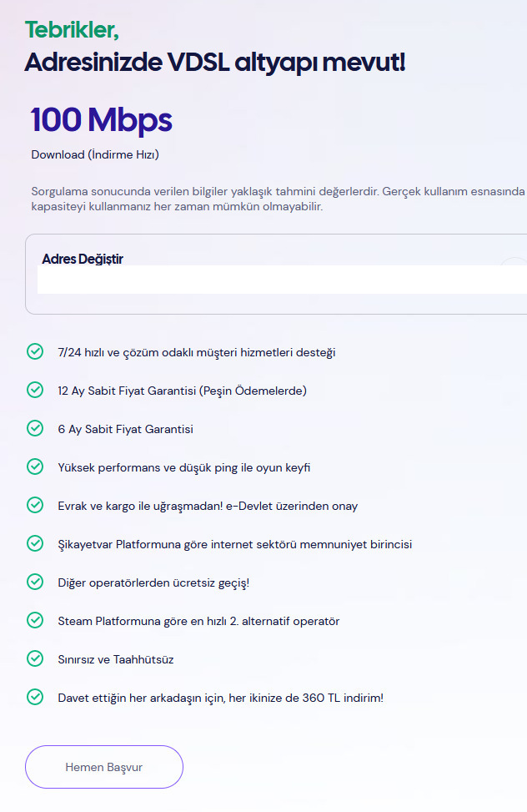This screenshot has height=812, width=527.
Task: Click the checkmark next to Steam Platformuna line
Action: 35,620
